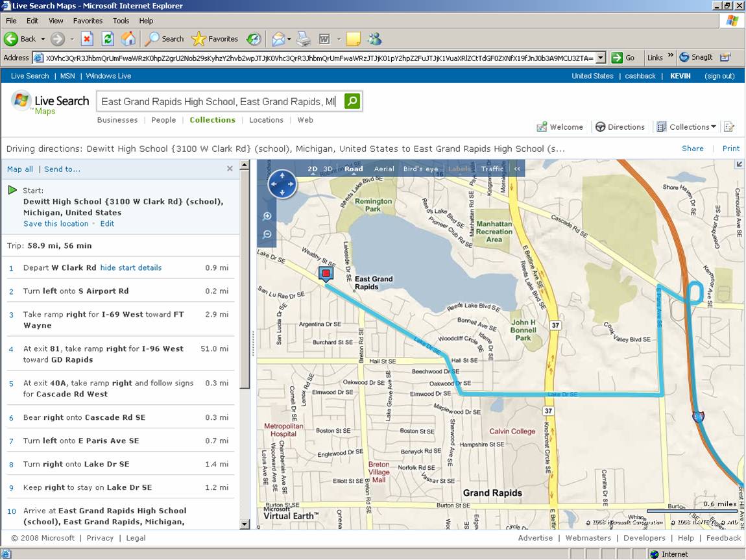Switch map to 3D mode

[x=328, y=169]
